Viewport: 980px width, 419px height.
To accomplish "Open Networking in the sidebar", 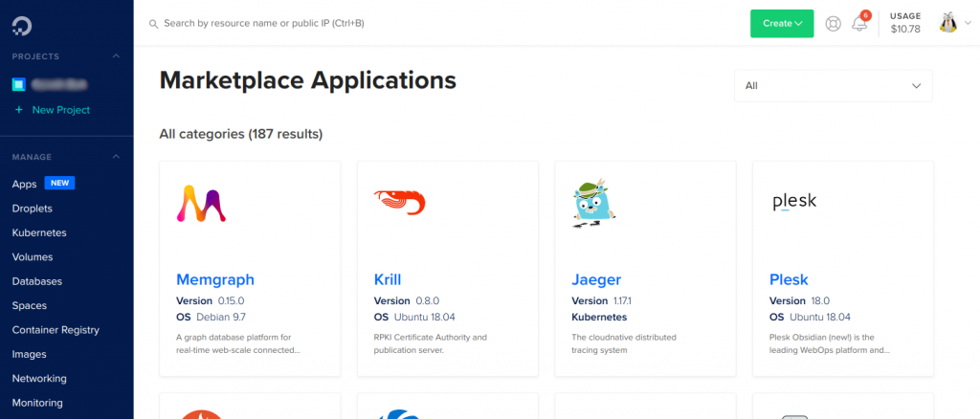I will pos(39,379).
